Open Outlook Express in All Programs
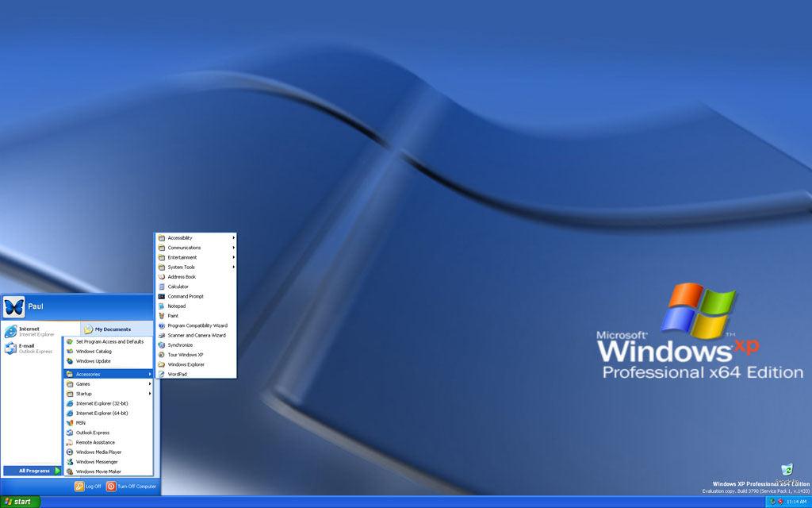This screenshot has width=812, height=508. [108, 433]
